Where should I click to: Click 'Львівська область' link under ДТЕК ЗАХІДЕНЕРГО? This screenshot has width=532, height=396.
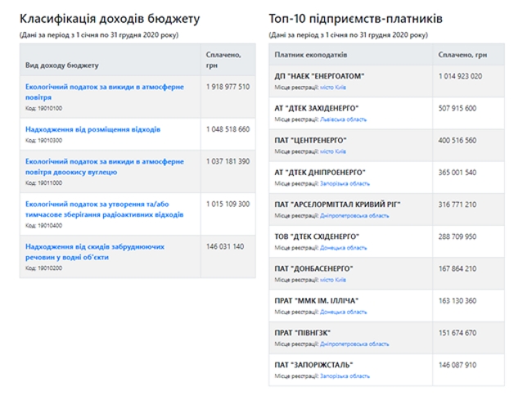[344, 119]
